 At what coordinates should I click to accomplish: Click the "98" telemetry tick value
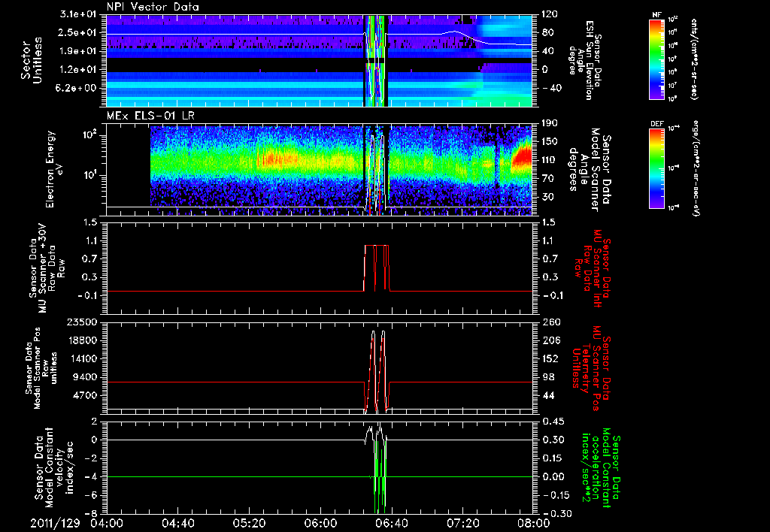(548, 377)
